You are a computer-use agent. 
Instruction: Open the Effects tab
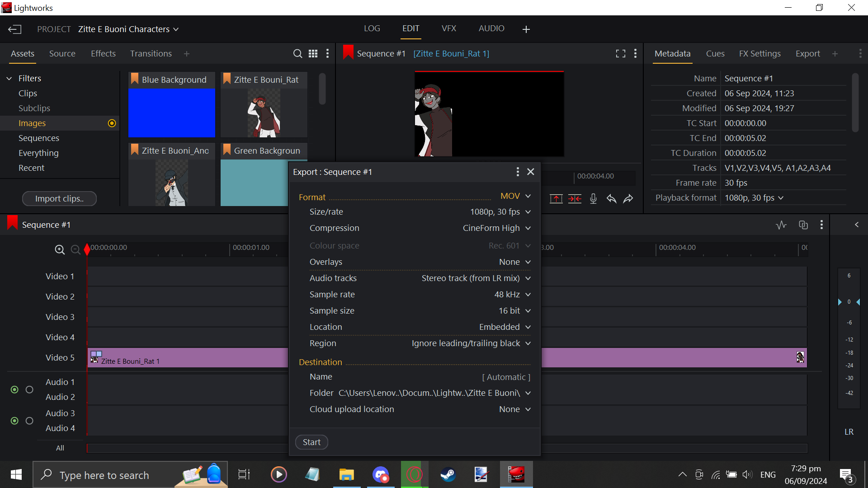[x=103, y=54]
